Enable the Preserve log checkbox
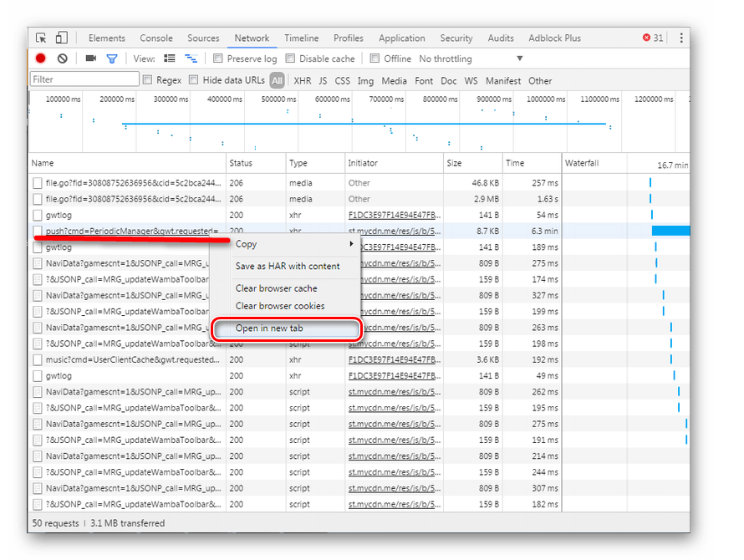The height and width of the screenshot is (560, 744). (218, 59)
